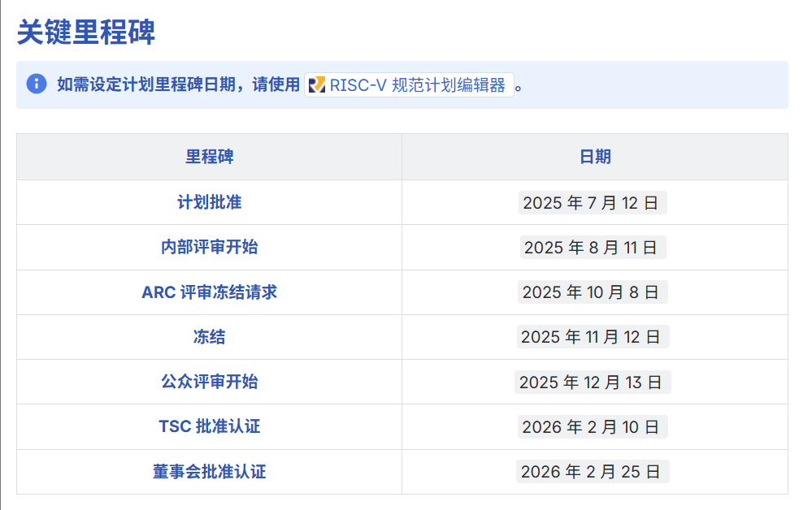This screenshot has height=510, width=812.
Task: Click the 2026 年 2 月 25 日 date
Action: (x=593, y=472)
